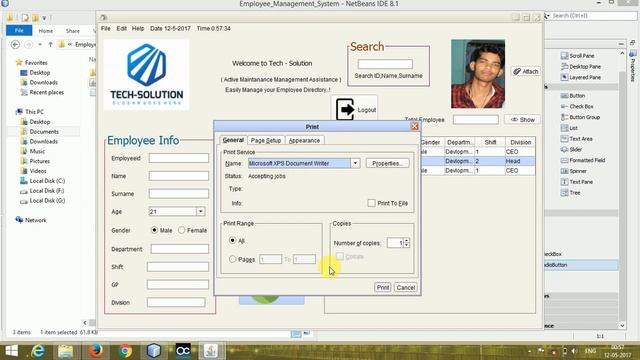Click the Explorer quick access toolbar dropdown
This screenshot has height=360, width=640.
click(44, 18)
